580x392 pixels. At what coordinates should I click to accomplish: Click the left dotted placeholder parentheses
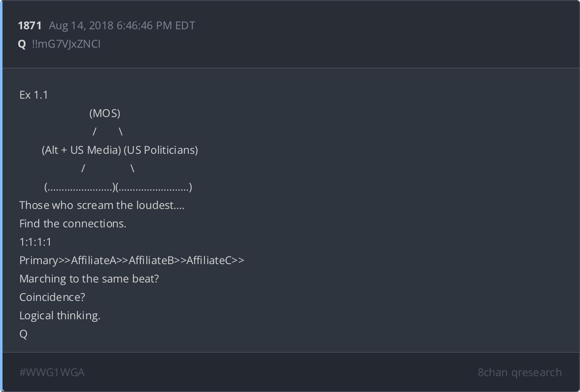[80, 187]
